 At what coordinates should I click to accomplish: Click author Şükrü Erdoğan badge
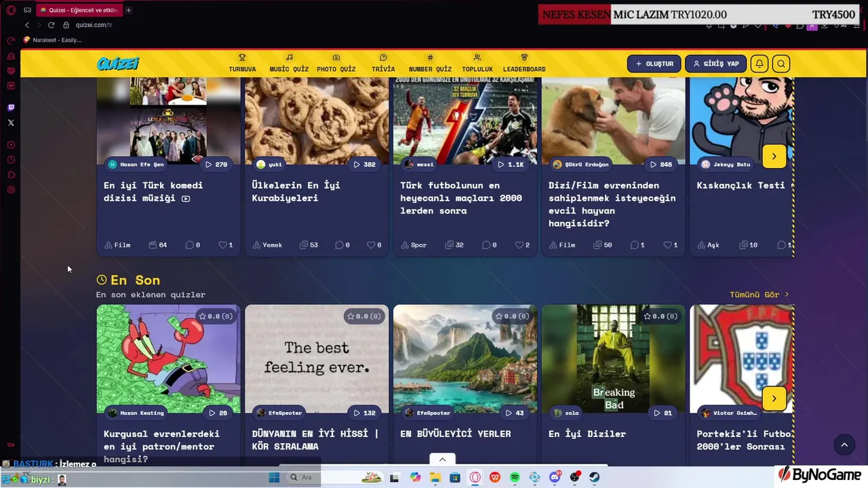point(580,164)
